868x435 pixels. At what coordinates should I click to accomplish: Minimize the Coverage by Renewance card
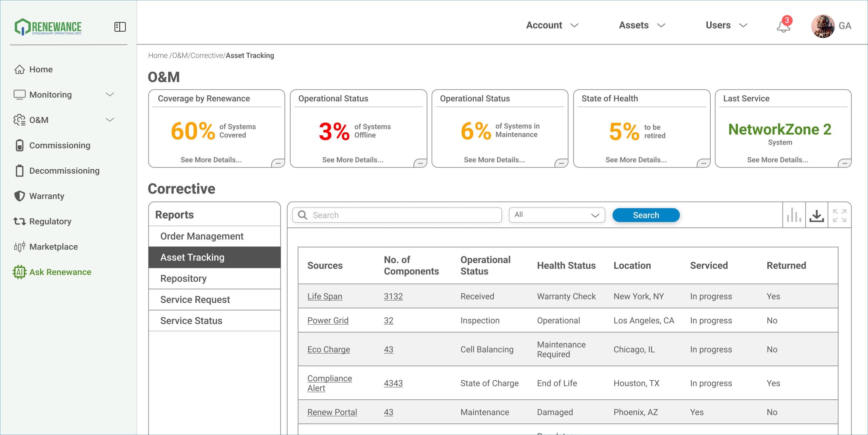click(278, 163)
